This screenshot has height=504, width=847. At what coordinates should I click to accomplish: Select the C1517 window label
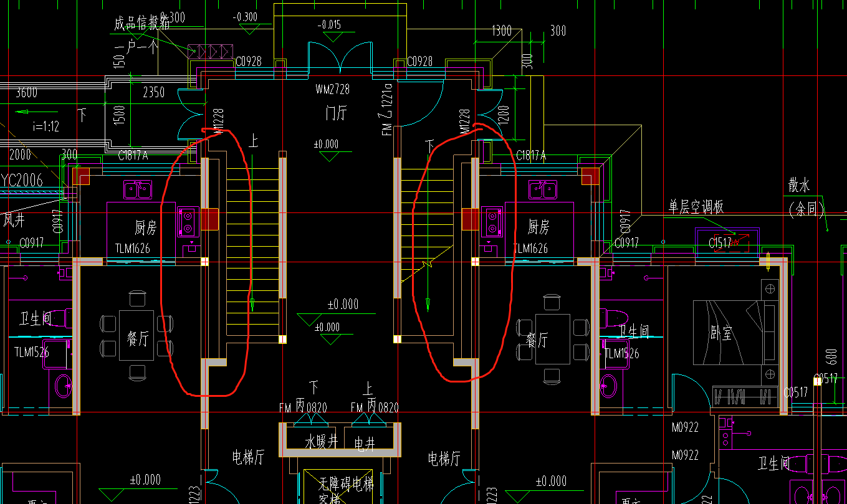(720, 244)
